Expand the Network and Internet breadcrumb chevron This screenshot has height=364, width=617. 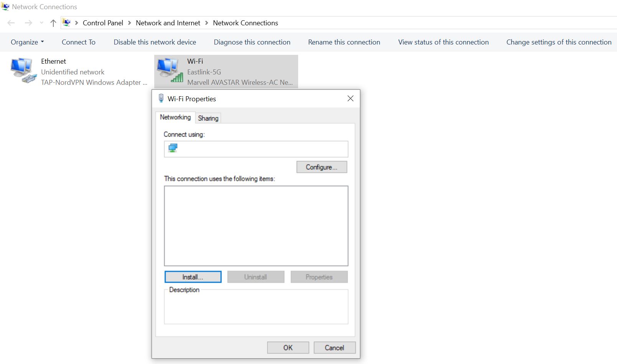click(x=206, y=23)
